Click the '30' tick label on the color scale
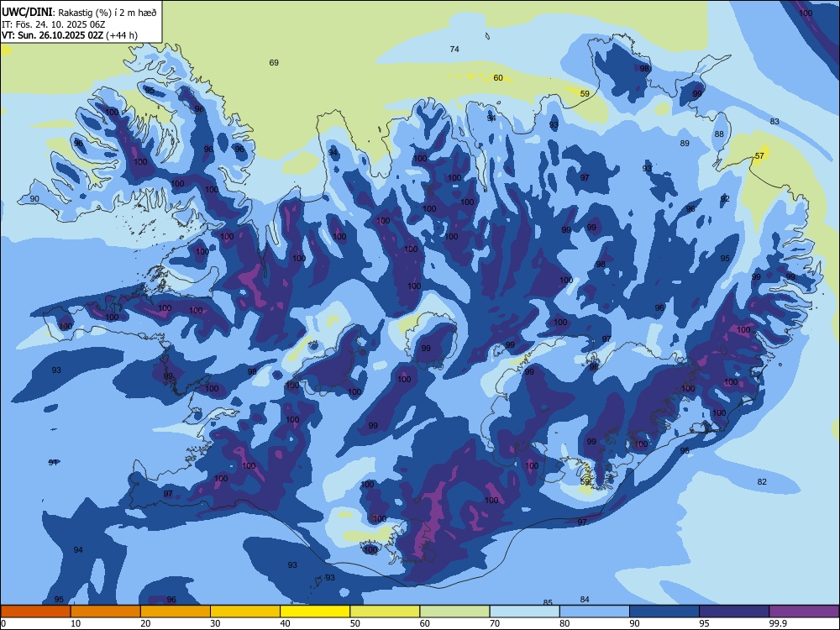 coord(215,623)
